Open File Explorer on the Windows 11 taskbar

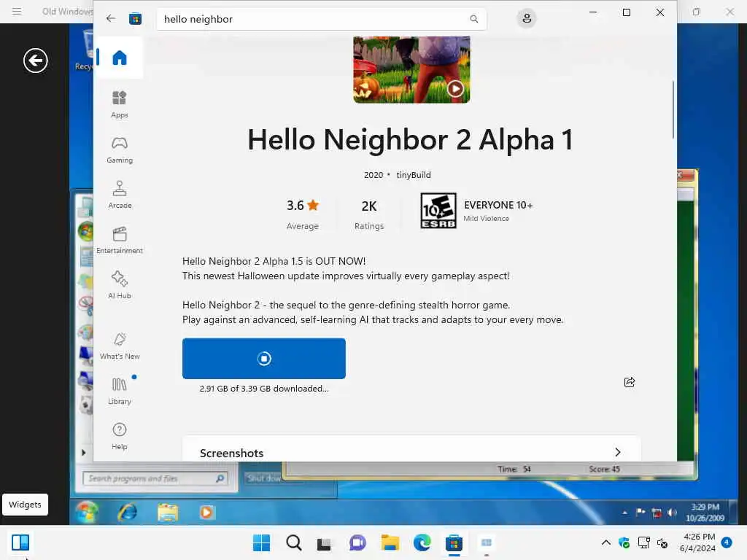pyautogui.click(x=390, y=542)
